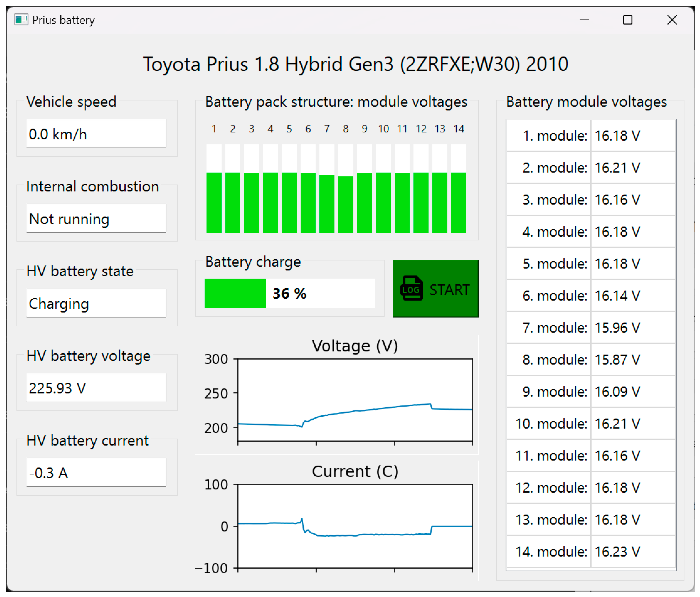Click the Vehicle speed field showing 0.0 km/h
This screenshot has width=700, height=597.
tap(96, 134)
